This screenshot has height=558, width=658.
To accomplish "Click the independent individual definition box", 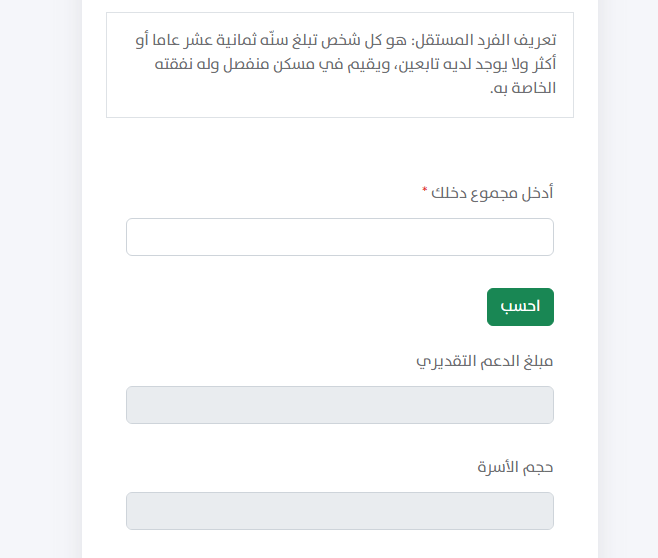I will pyautogui.click(x=340, y=65).
